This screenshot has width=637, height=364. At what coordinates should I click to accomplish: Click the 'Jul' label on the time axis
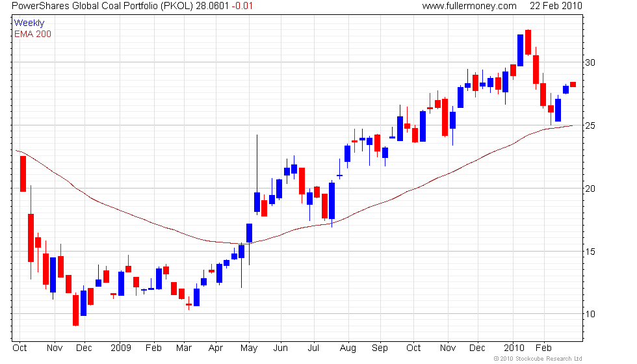(x=313, y=348)
